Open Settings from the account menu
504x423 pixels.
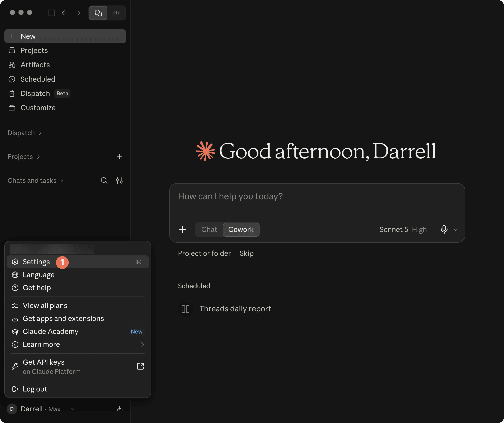pyautogui.click(x=78, y=262)
